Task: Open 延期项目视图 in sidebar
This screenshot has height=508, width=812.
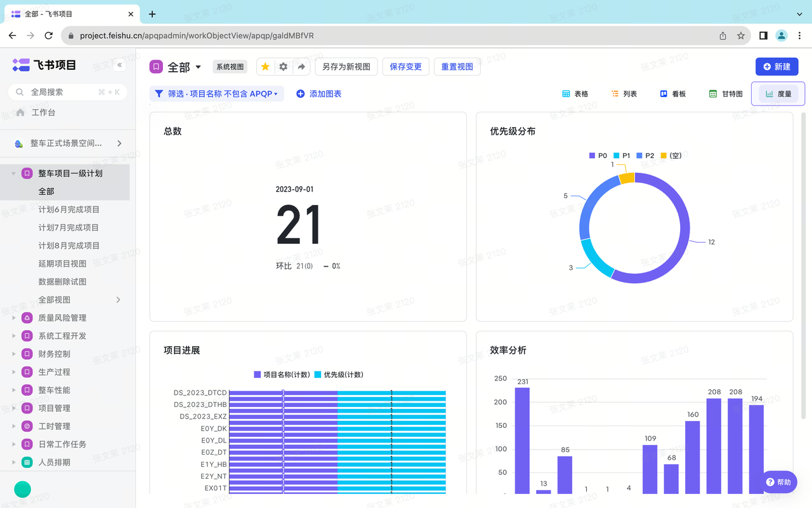Action: pos(62,264)
